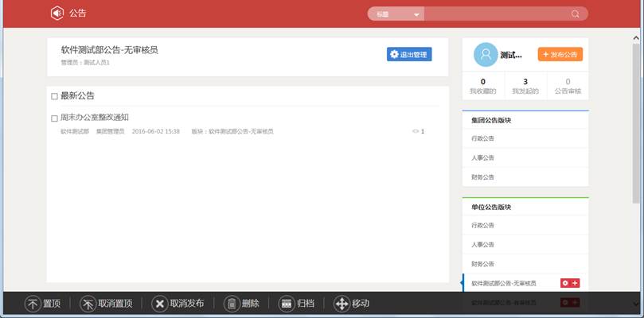Check the 最新公告 select-all checkbox
This screenshot has height=318, width=644.
[x=54, y=96]
